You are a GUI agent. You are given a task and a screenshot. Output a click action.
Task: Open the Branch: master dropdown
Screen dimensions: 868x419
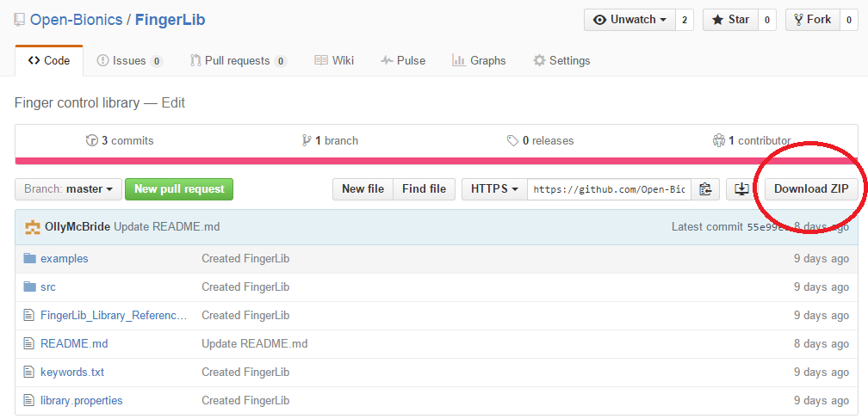tap(68, 189)
